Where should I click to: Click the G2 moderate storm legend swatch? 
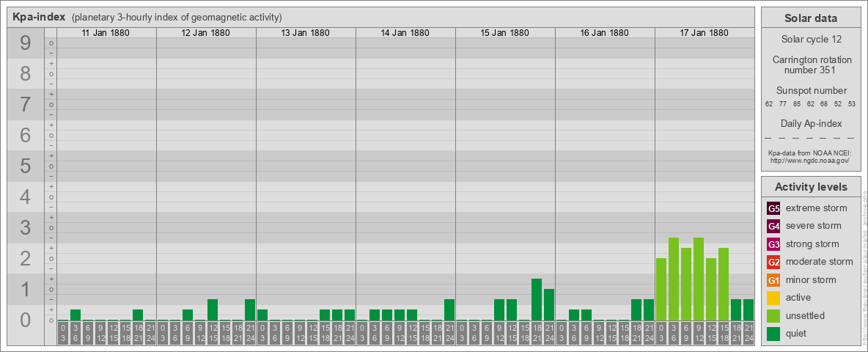click(x=773, y=262)
